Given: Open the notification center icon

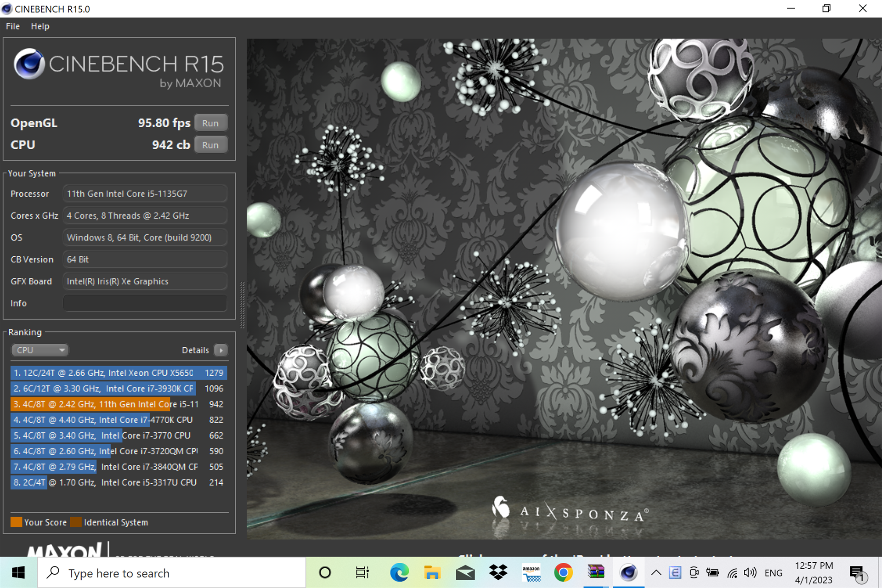Looking at the screenshot, I should 857,573.
